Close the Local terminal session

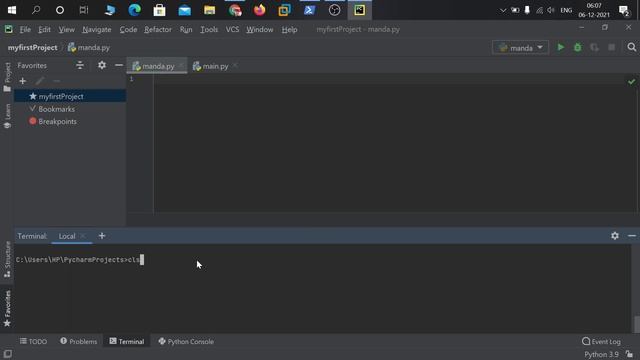point(83,236)
